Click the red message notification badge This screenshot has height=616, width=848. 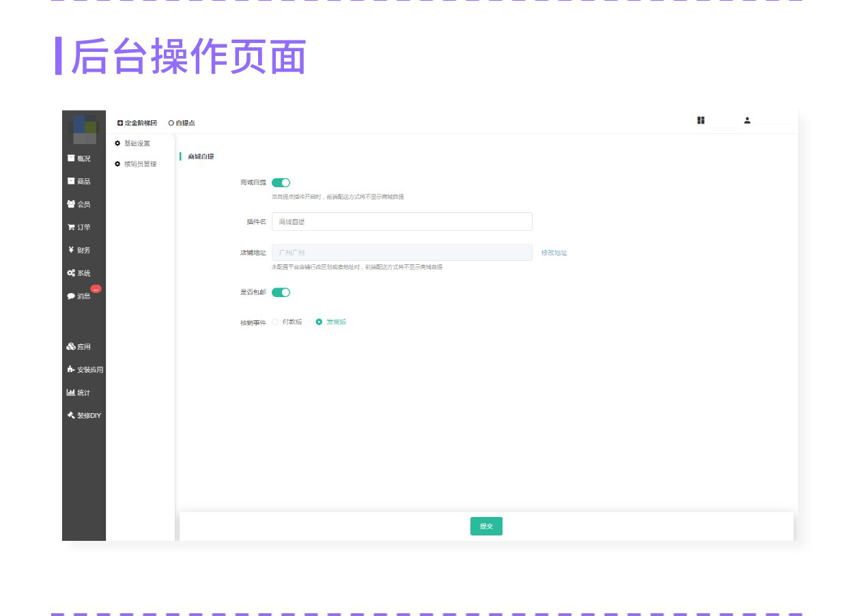pos(96,289)
